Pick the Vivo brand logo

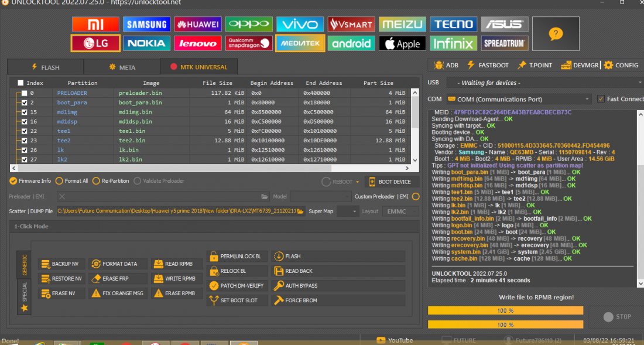point(300,25)
